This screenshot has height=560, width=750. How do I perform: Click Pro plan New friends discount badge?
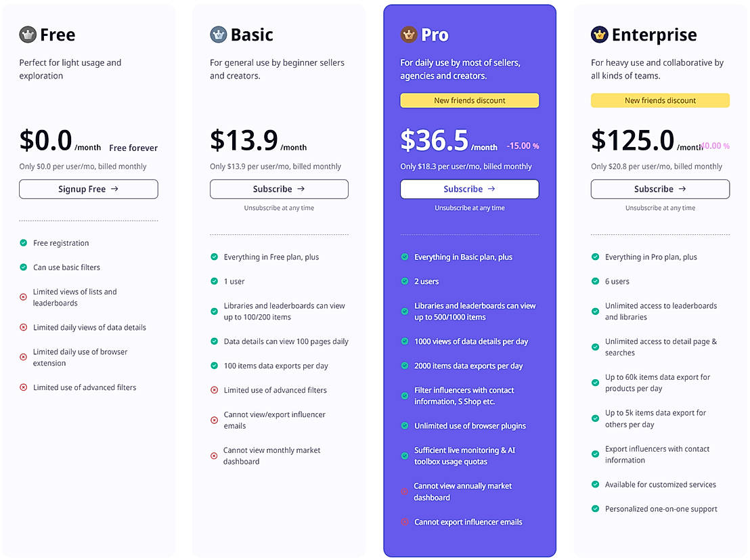[x=469, y=101]
